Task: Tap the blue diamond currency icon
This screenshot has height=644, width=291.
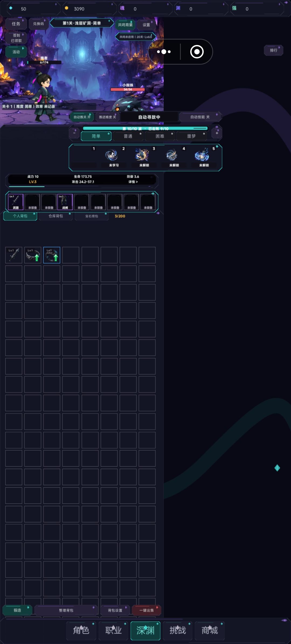Action: (x=11, y=8)
